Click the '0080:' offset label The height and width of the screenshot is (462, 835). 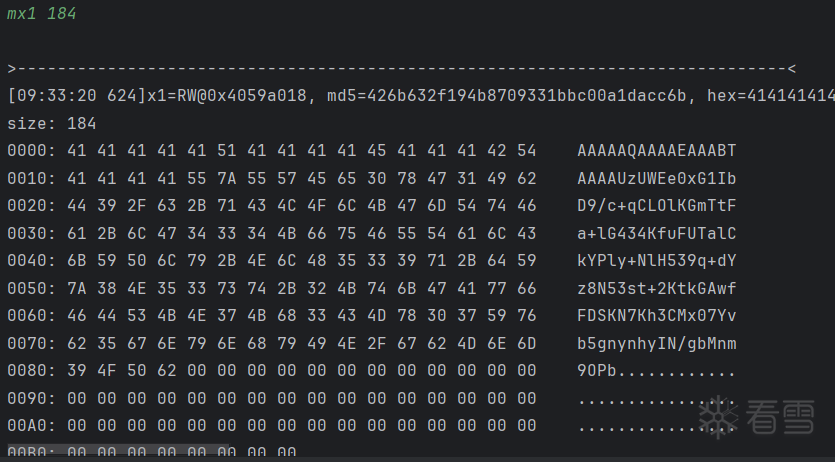coord(31,371)
